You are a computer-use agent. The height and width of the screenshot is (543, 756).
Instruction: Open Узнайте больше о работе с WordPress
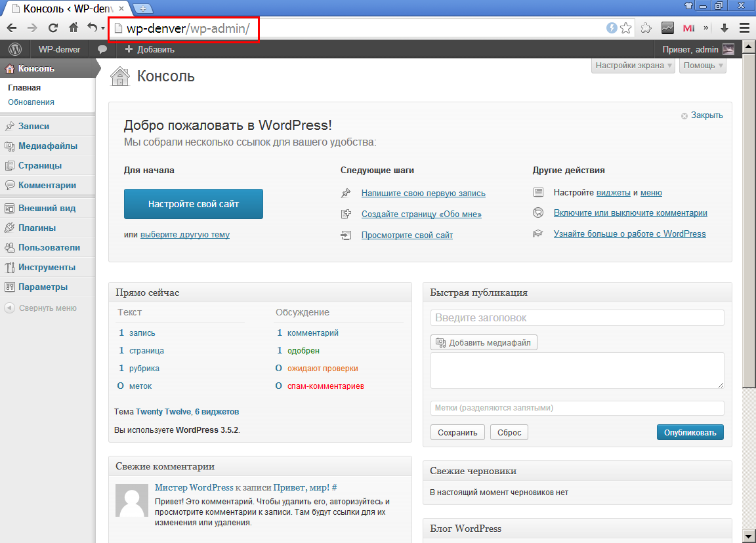[x=630, y=233]
